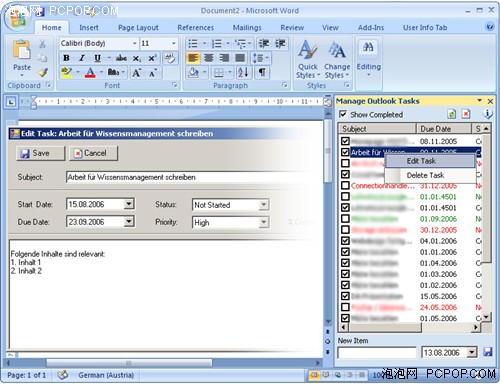Toggle checkbox for task due 08.11.2005
500x384 pixels.
(x=345, y=141)
